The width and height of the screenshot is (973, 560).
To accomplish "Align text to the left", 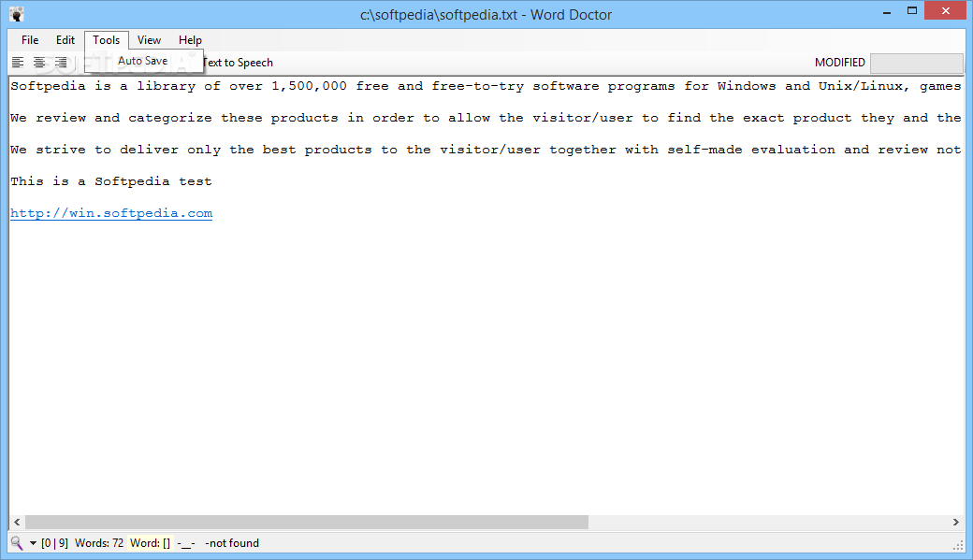I will pos(18,62).
